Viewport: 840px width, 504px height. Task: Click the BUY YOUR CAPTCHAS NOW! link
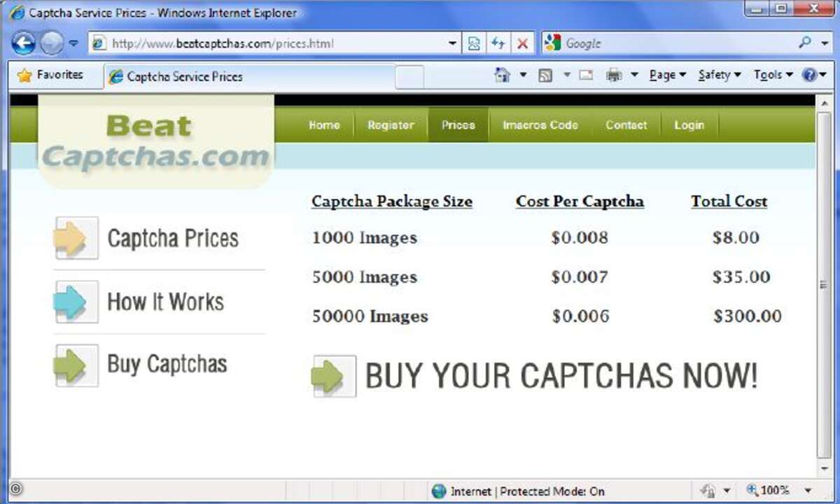tap(561, 377)
